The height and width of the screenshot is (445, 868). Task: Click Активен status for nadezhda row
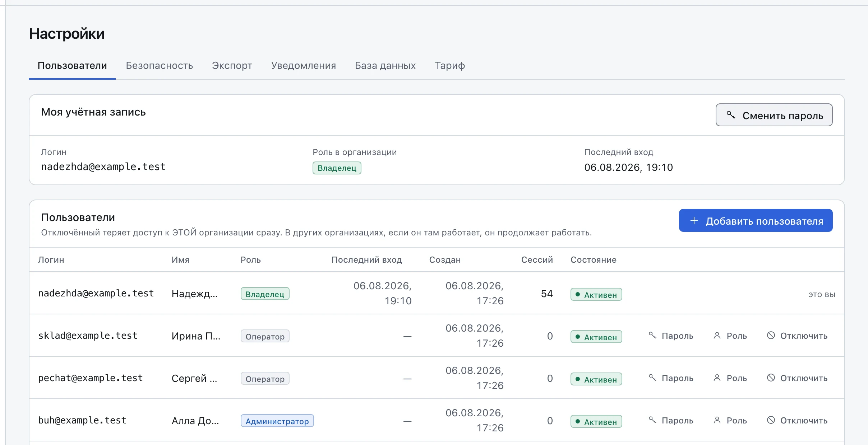click(x=596, y=294)
